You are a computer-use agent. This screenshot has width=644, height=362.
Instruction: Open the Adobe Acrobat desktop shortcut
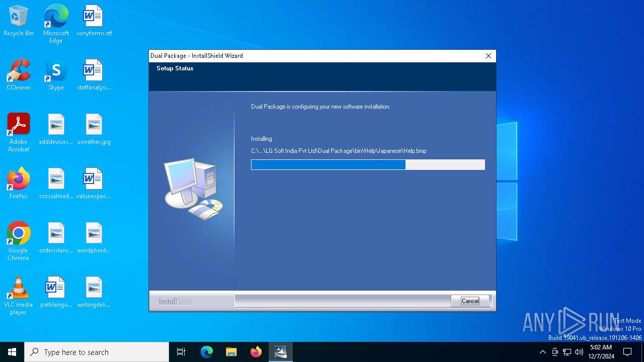pos(19,133)
